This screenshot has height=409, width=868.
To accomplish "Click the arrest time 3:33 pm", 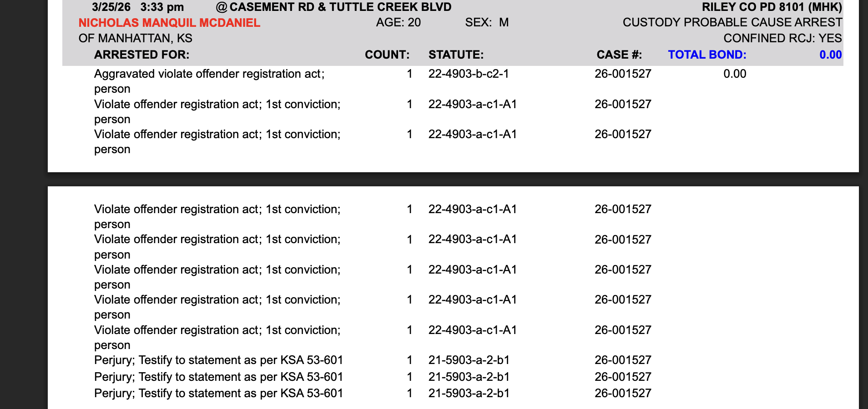I will 162,7.
